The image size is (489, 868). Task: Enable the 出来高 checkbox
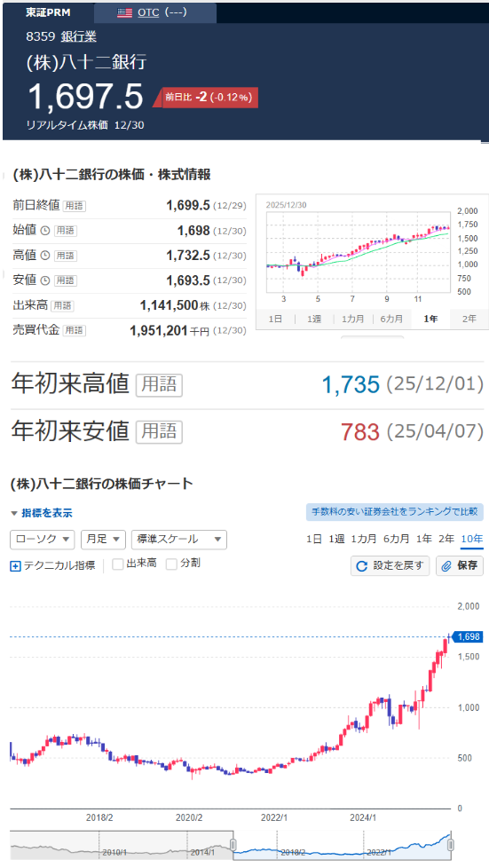(x=117, y=564)
